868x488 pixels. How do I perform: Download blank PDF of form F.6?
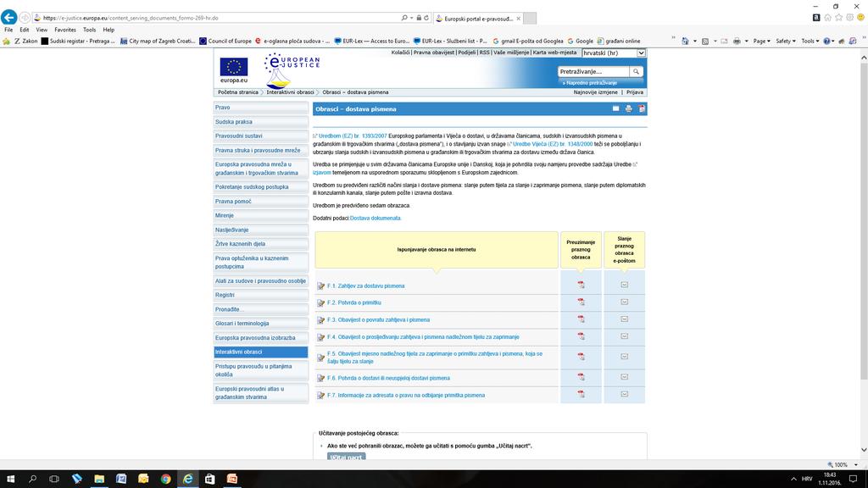pyautogui.click(x=581, y=377)
